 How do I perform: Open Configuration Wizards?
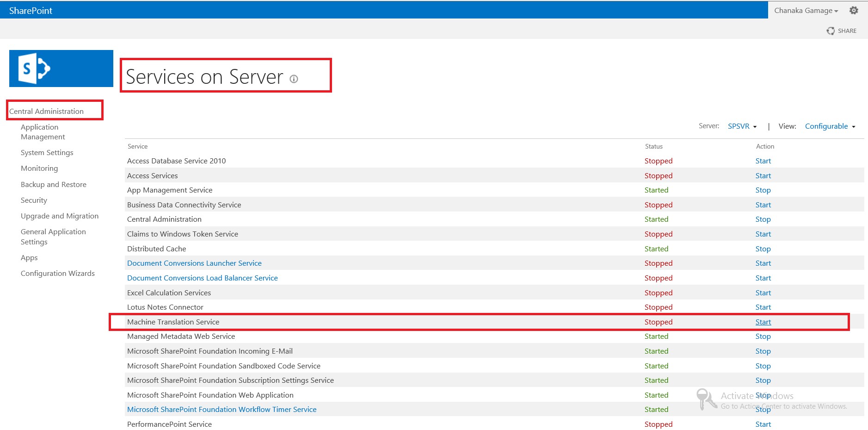click(58, 273)
